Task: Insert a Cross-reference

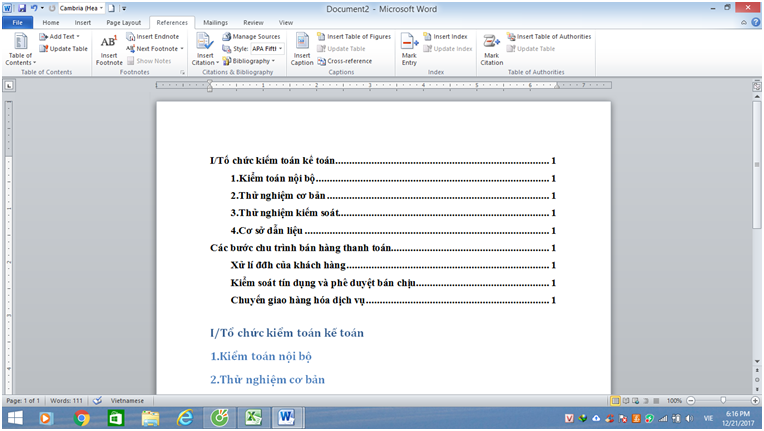Action: [345, 61]
